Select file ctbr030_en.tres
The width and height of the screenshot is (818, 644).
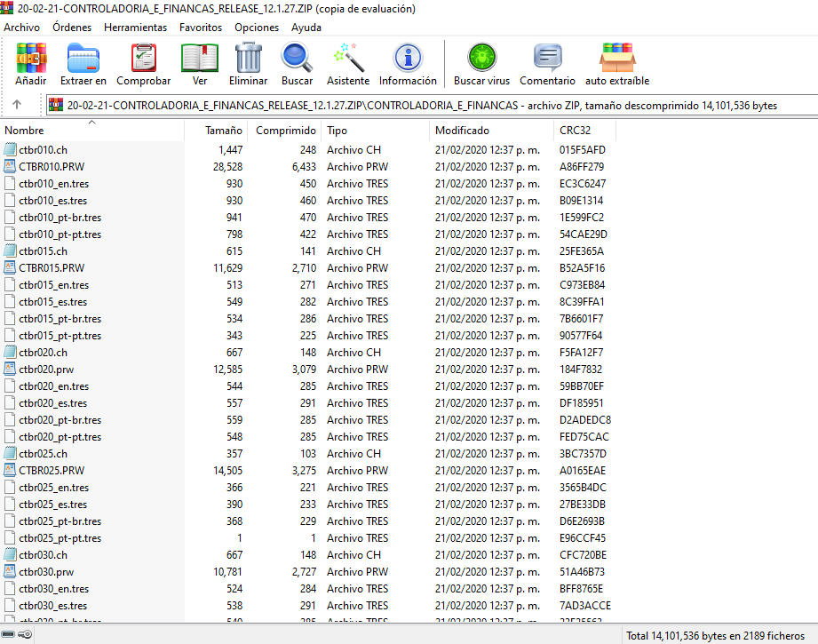point(53,589)
